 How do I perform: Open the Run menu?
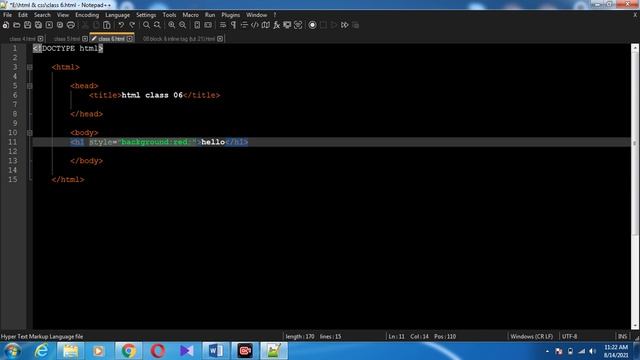(x=210, y=15)
